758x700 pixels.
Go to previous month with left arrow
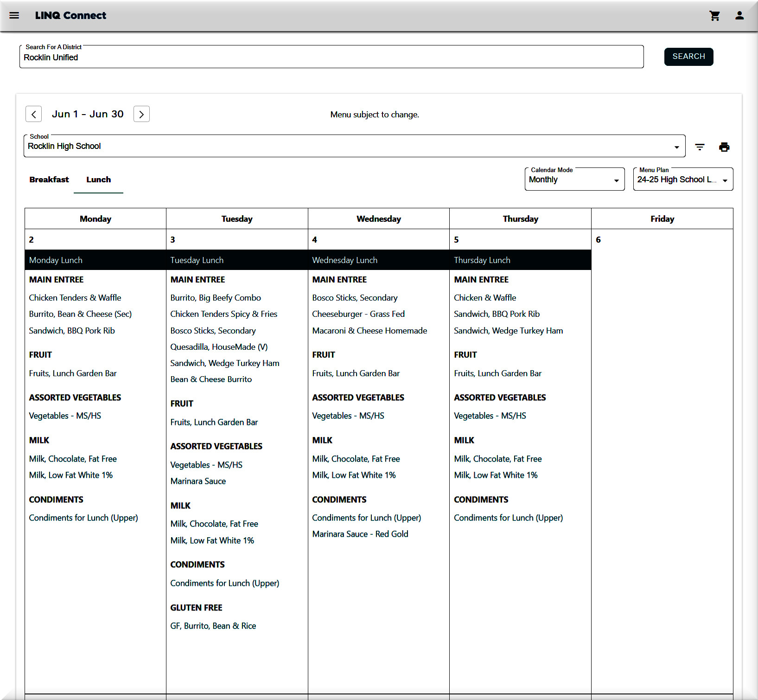click(x=33, y=114)
